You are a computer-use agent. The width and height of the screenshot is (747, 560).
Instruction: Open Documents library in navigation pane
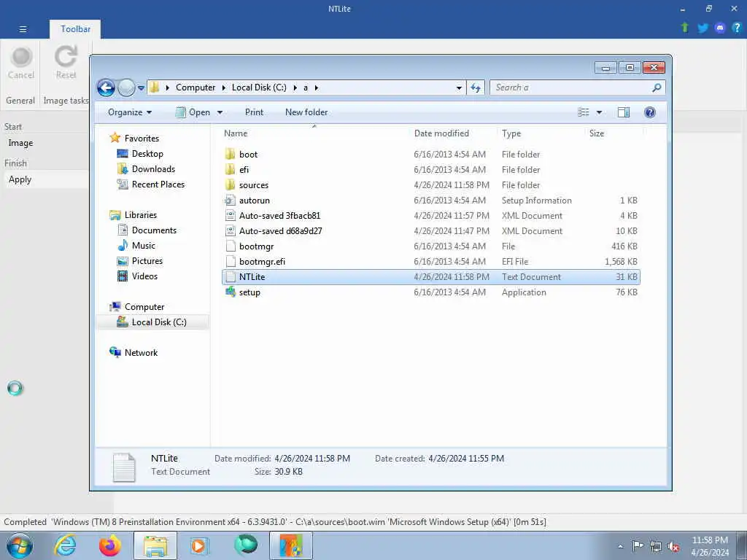[154, 230]
